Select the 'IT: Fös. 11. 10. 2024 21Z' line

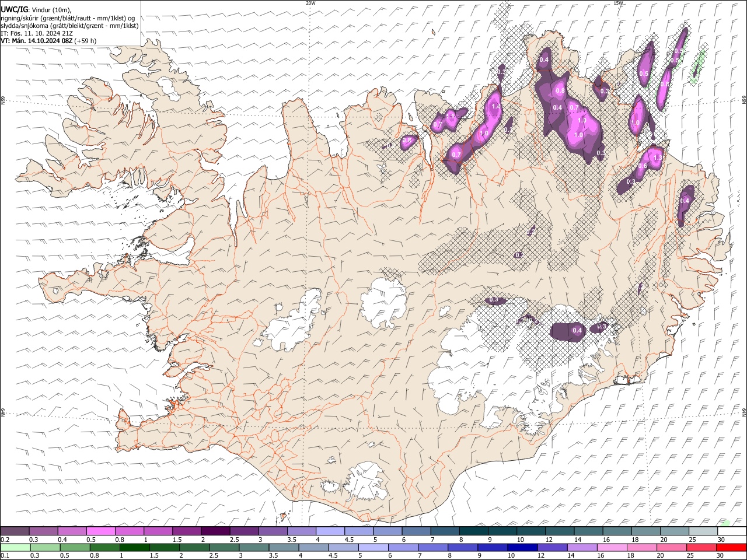[x=36, y=33]
